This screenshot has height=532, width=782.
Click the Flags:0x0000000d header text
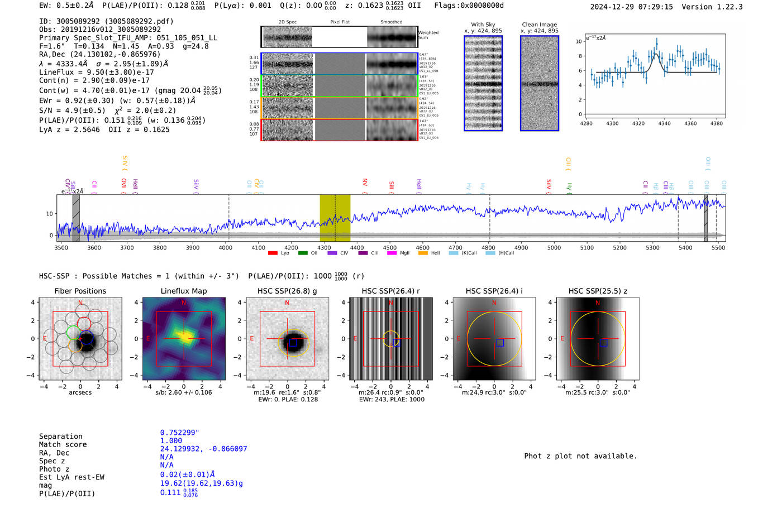(469, 6)
